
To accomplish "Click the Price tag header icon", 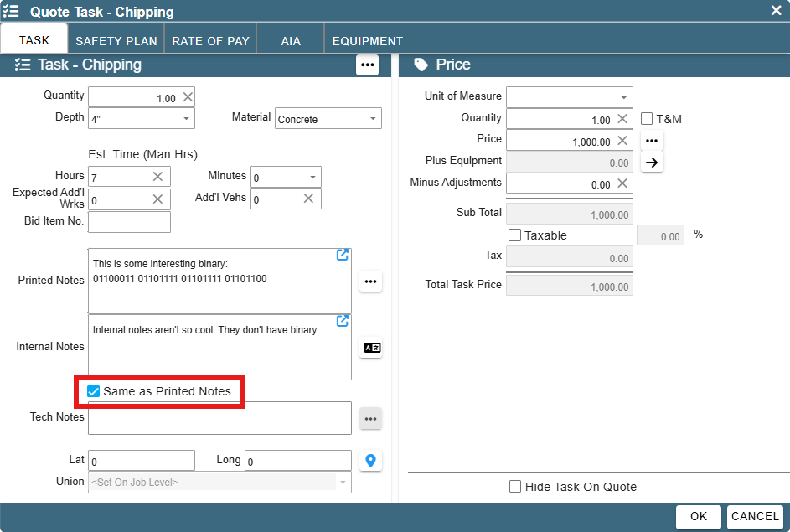I will click(421, 65).
